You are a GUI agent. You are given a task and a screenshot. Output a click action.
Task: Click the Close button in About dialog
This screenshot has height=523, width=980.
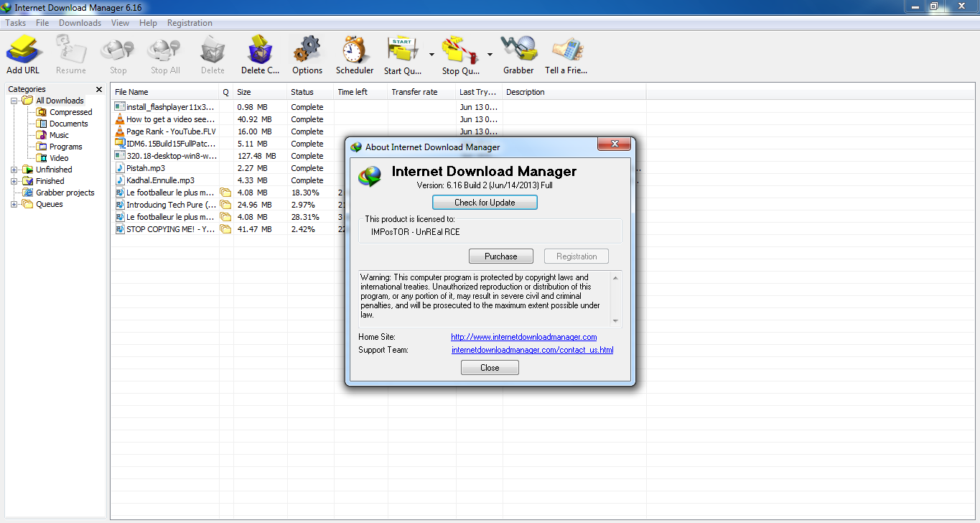coord(490,368)
